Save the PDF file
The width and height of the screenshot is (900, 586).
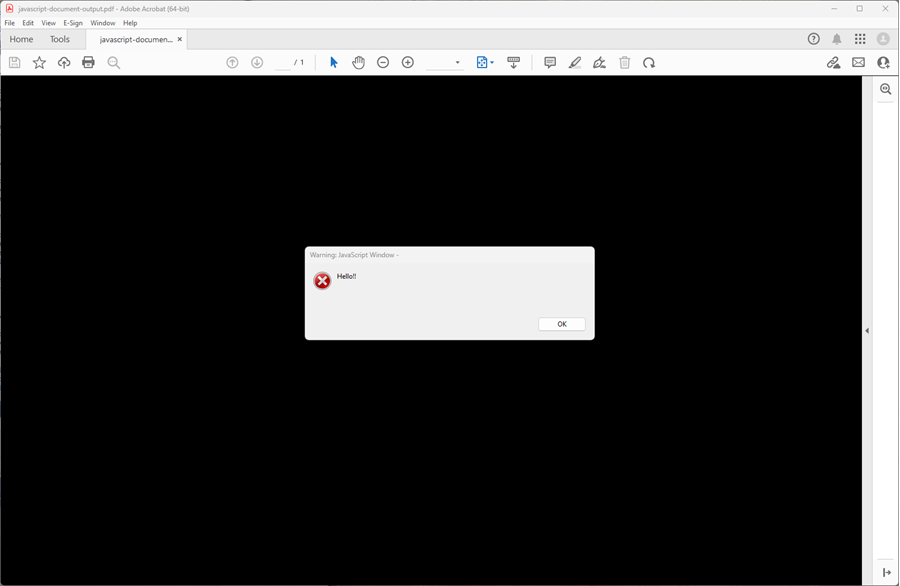tap(13, 62)
